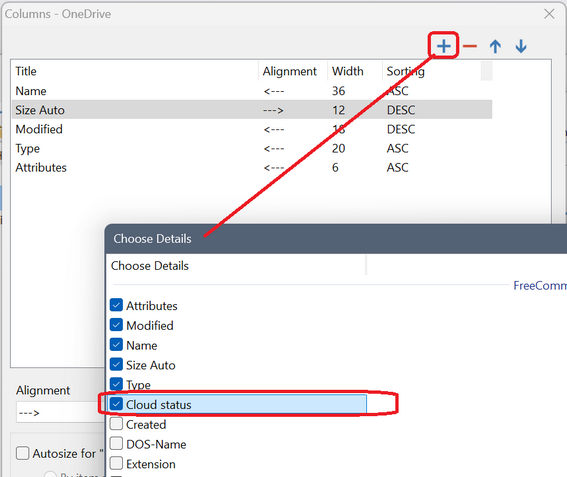Screen dimensions: 567x477
Task: Click the width value 20 of Type row
Action: point(338,148)
